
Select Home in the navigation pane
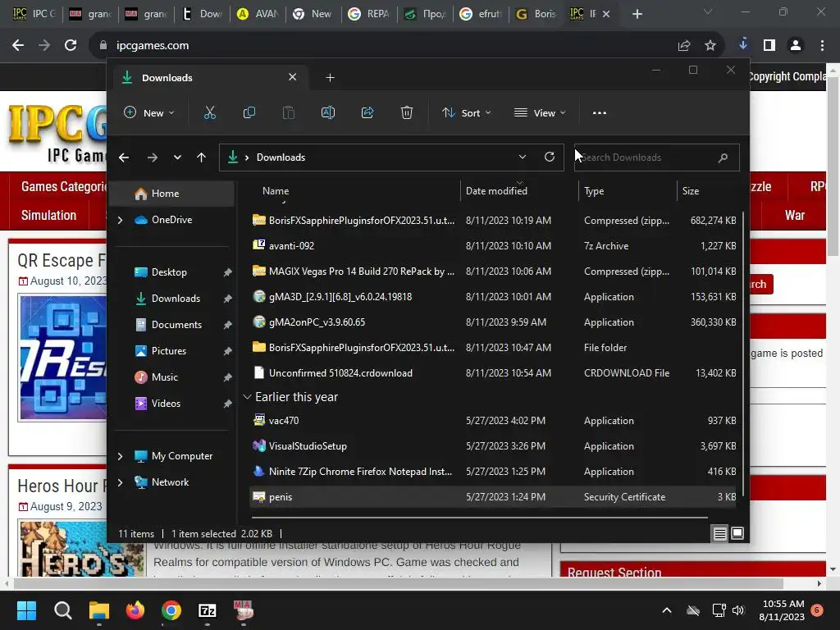tap(171, 194)
